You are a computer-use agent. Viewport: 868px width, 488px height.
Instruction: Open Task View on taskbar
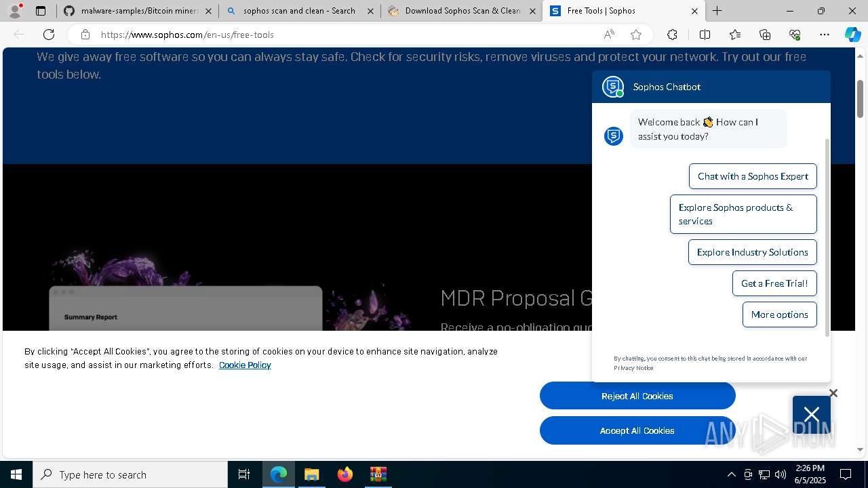(x=244, y=474)
